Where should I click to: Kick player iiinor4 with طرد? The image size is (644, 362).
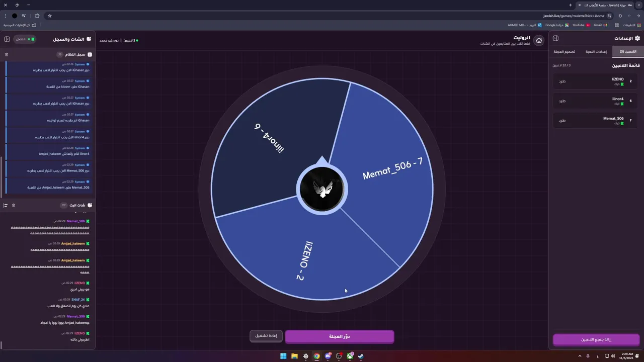[x=562, y=101]
